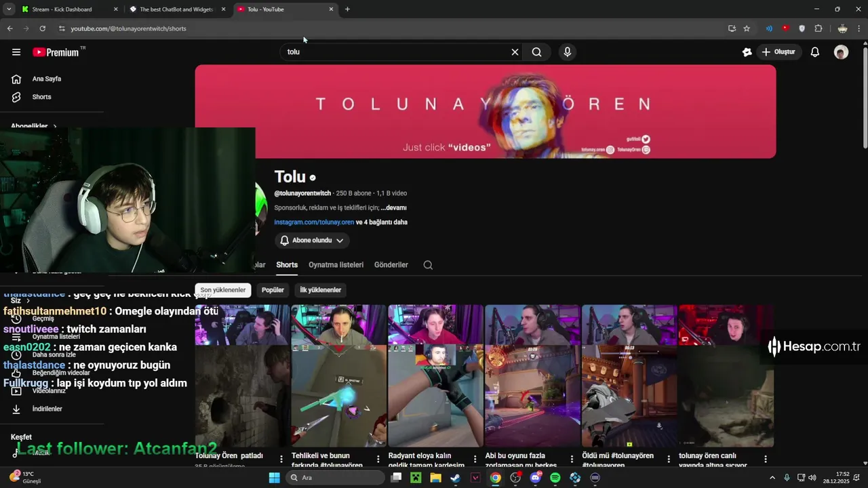Image resolution: width=868 pixels, height=488 pixels.
Task: Open the Oynatma listeleri channel tab
Action: pyautogui.click(x=336, y=265)
